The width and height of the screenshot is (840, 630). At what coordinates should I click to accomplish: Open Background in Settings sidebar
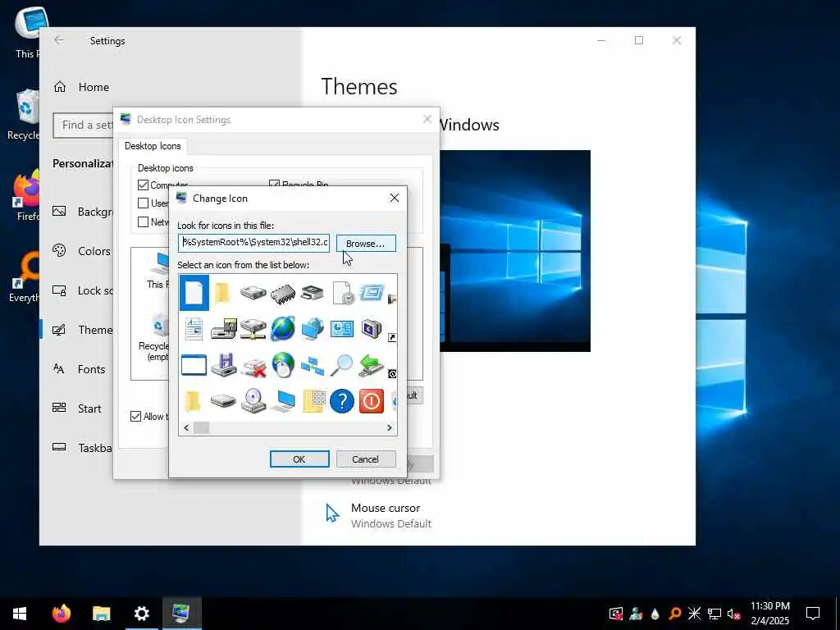click(x=83, y=212)
